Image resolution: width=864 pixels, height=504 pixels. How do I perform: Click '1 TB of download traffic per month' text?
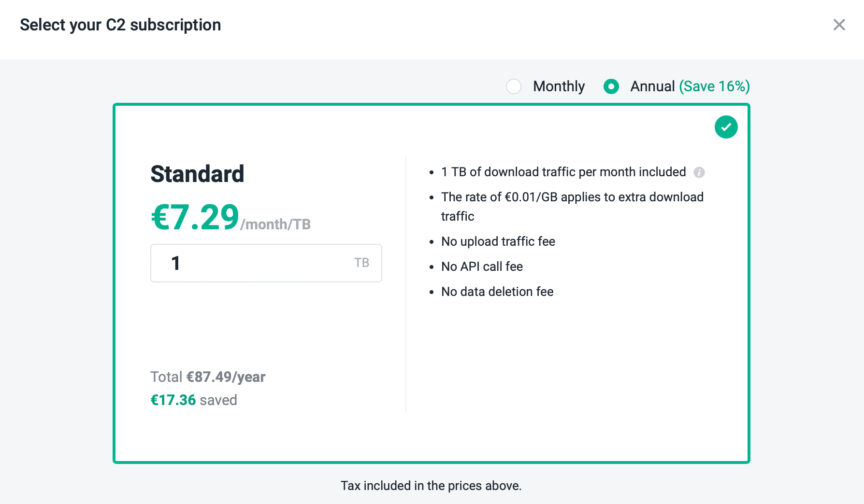click(563, 172)
